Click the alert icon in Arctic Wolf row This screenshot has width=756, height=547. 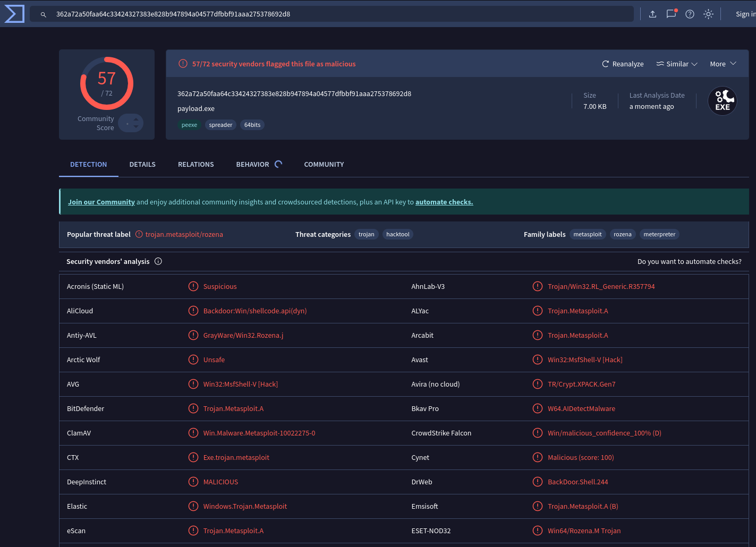pos(193,360)
